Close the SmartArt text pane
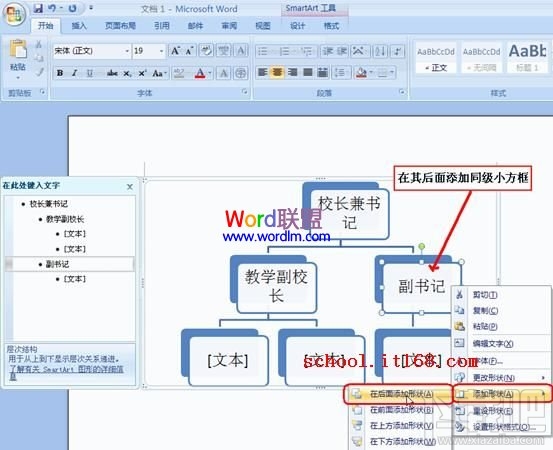 130,187
